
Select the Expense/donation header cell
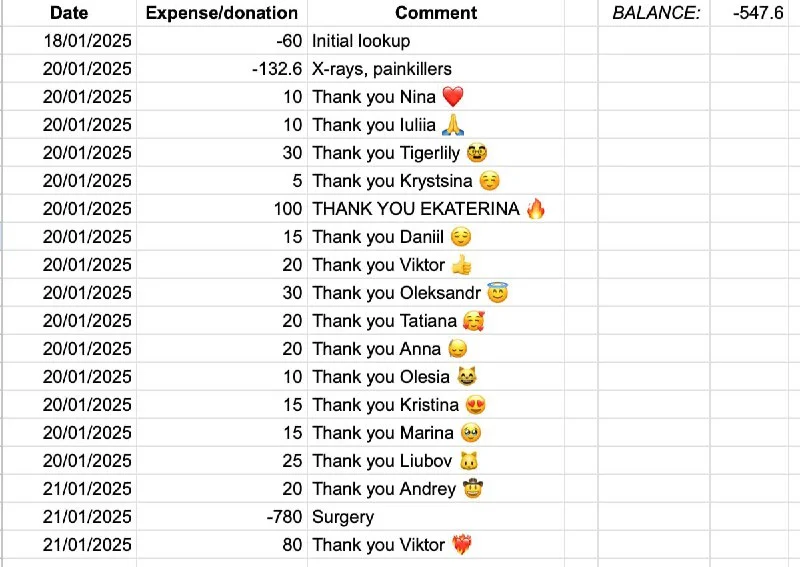[x=221, y=13]
